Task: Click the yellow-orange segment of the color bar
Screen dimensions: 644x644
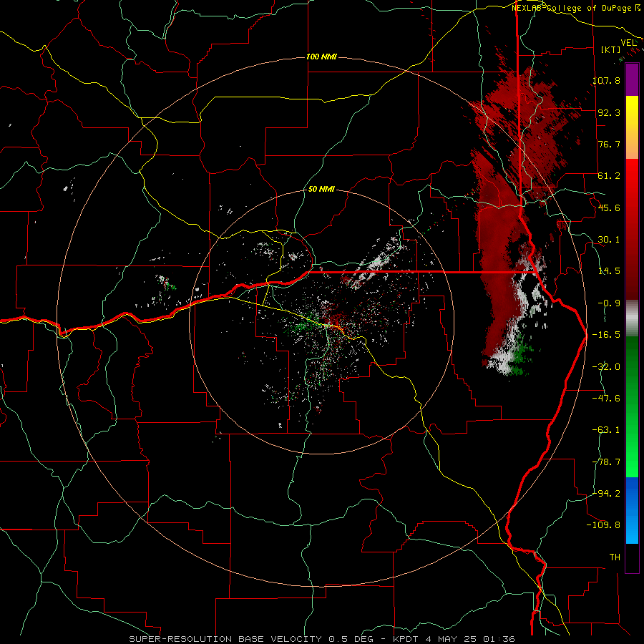Action: click(632, 127)
